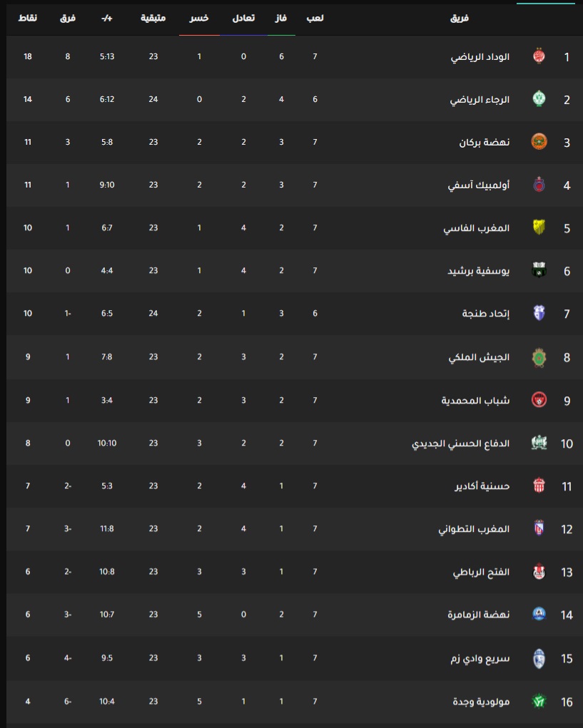Open the Youssoufia Berrechid dark crest
The height and width of the screenshot is (728, 583).
[539, 270]
